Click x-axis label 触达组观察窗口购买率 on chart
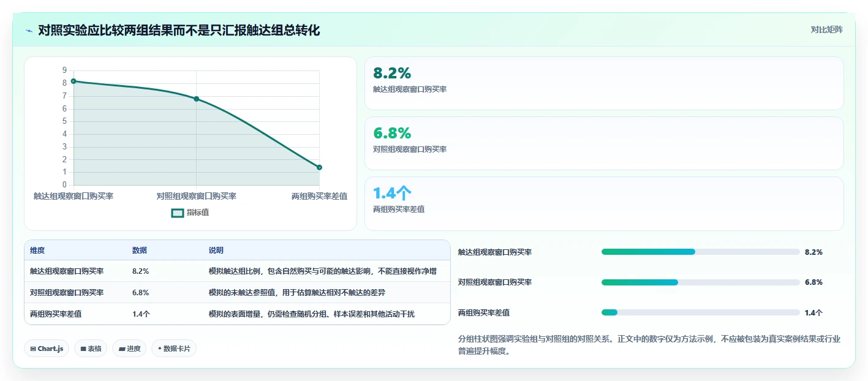 (74, 196)
